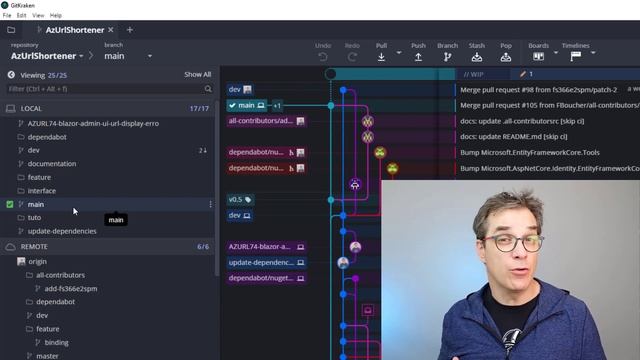Select commit 'docs: update README.md [skip ci]'
The image size is (640, 360).
coord(513,137)
